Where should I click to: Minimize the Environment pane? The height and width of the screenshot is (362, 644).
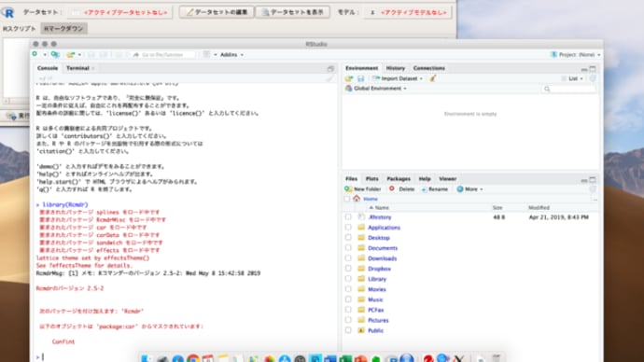pos(584,69)
